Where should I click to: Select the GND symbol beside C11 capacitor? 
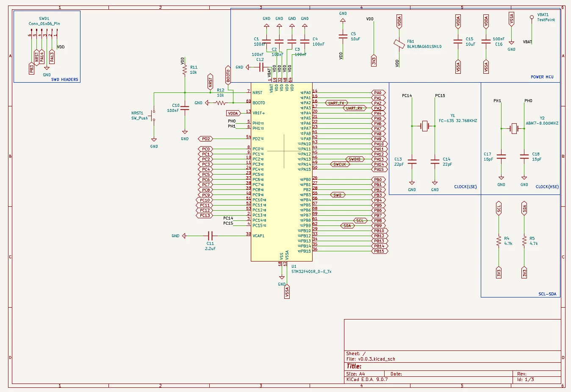coord(183,236)
